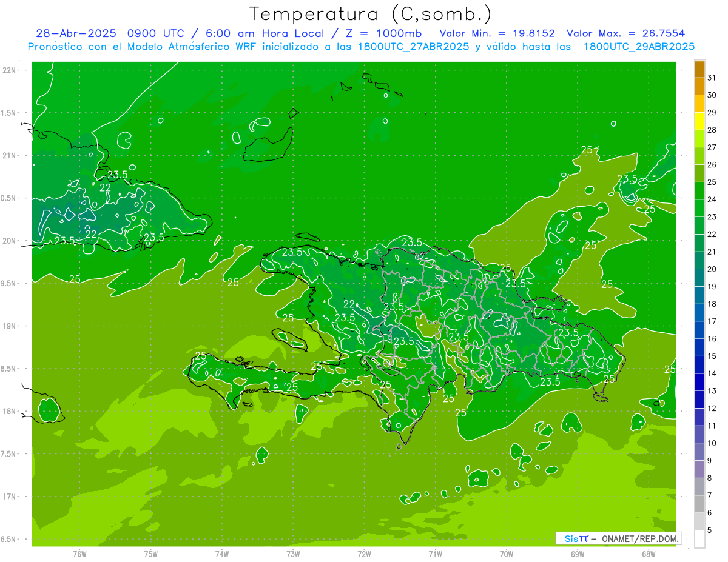Click the 8.5N latitude axis label
Viewport: 728px width, 562px height.
[x=9, y=369]
